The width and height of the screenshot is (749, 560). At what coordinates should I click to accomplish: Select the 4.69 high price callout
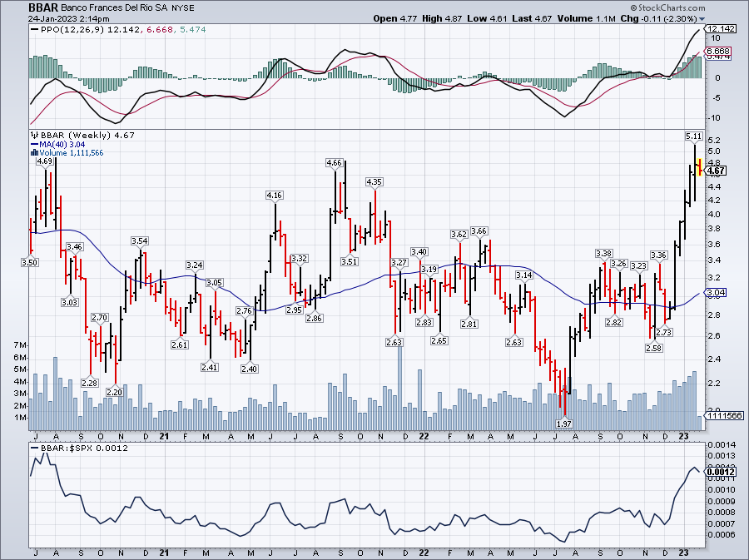(x=45, y=162)
